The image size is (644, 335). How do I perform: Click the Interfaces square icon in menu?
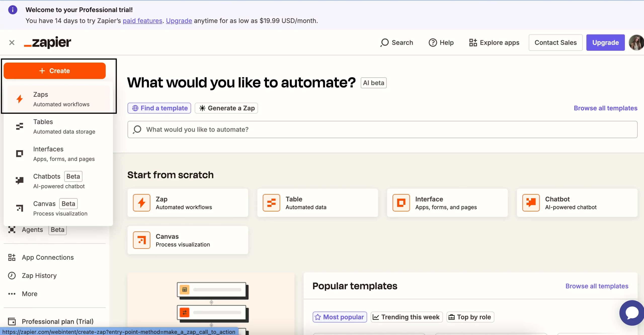click(x=20, y=154)
